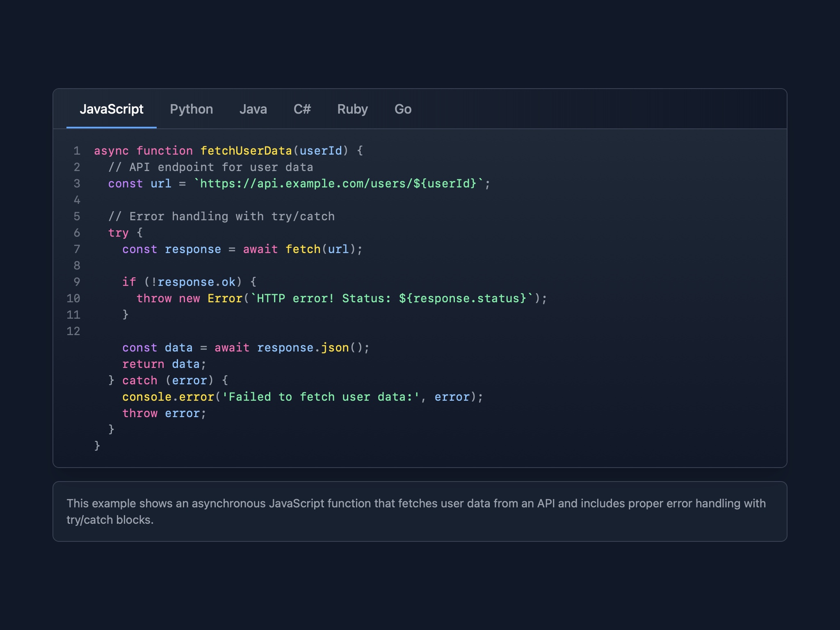The width and height of the screenshot is (840, 630).
Task: Switch to the Java tab
Action: 253,109
